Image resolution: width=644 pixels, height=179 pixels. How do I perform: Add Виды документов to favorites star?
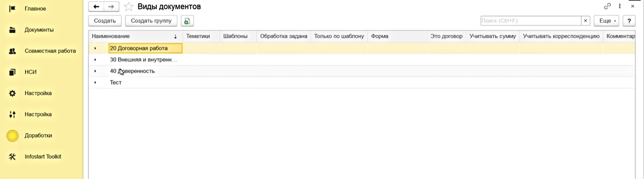128,7
